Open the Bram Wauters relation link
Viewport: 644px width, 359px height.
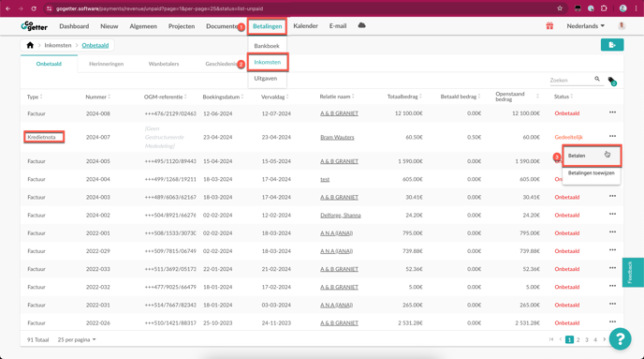337,138
